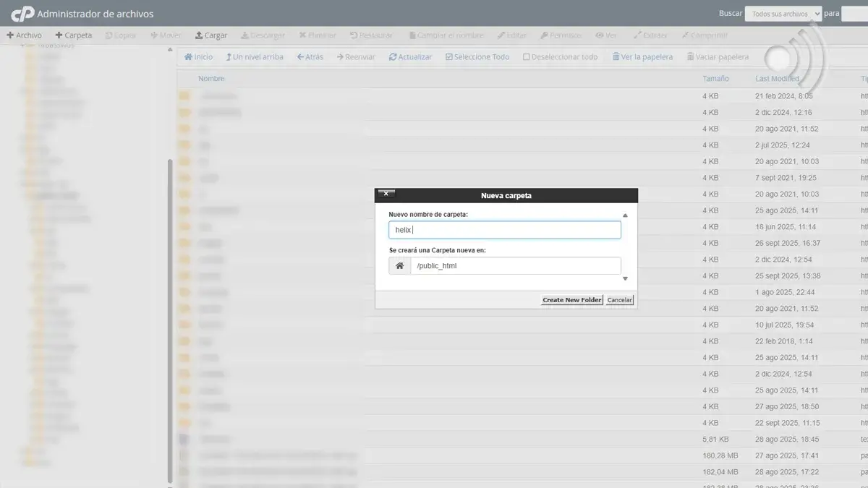Click the cPanel logo icon
The image size is (868, 488).
pyautogui.click(x=22, y=14)
